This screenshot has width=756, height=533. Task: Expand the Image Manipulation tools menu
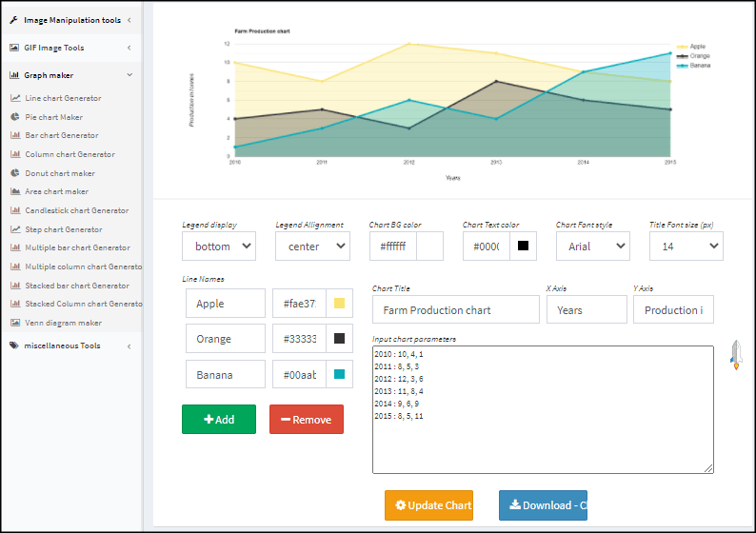(70, 19)
